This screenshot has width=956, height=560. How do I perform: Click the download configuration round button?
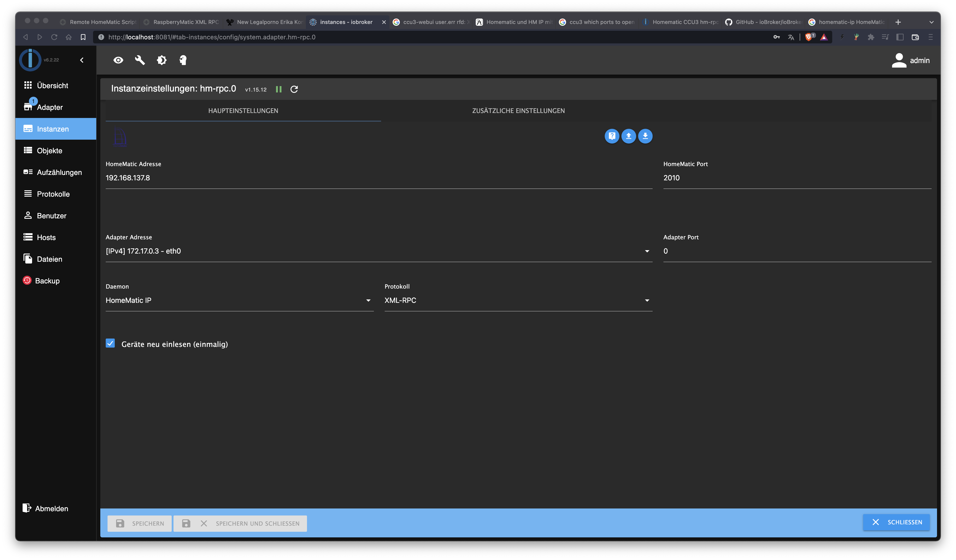645,136
